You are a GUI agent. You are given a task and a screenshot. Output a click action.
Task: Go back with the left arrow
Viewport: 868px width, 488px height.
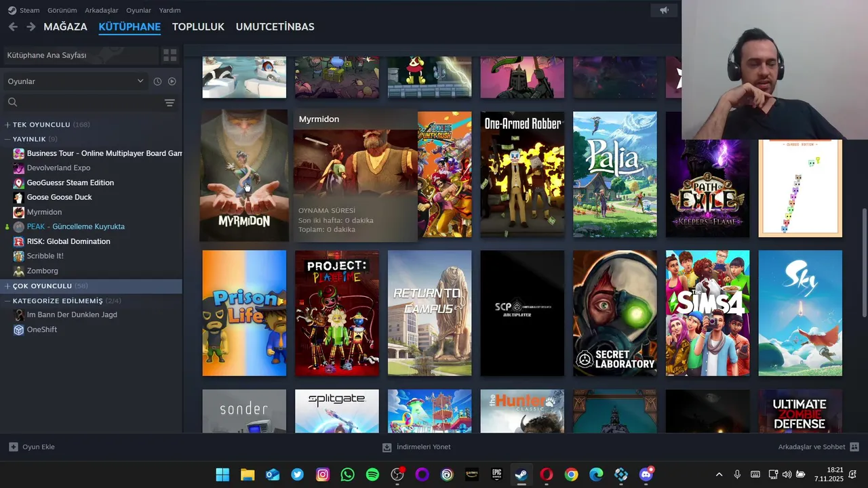[x=13, y=26]
